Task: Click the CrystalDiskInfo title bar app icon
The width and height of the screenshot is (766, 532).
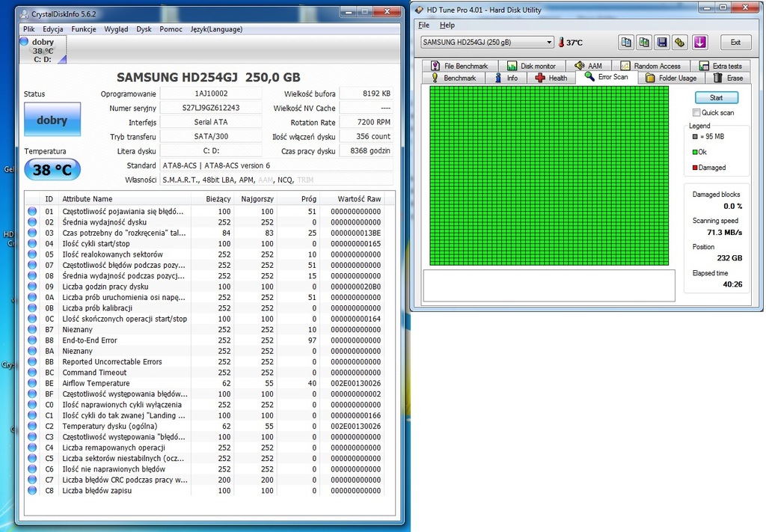Action: [x=24, y=13]
